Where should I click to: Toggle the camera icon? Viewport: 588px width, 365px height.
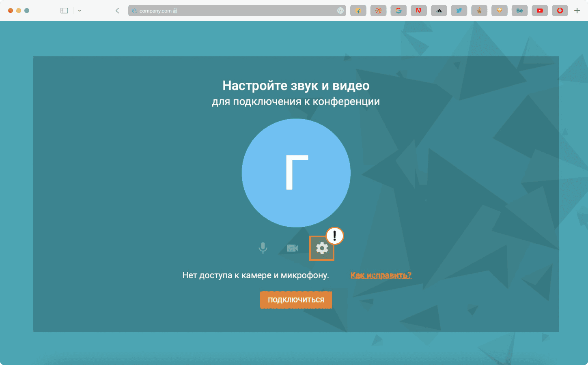tap(293, 248)
